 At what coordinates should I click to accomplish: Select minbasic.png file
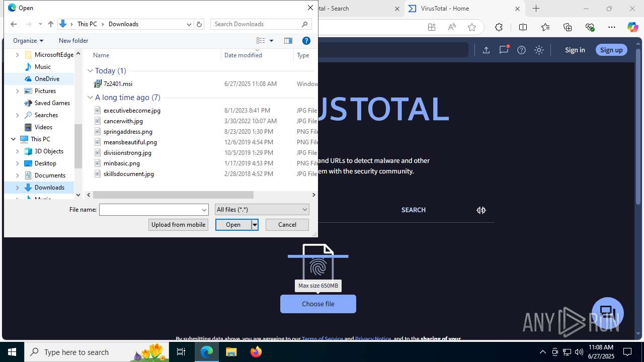point(122,163)
